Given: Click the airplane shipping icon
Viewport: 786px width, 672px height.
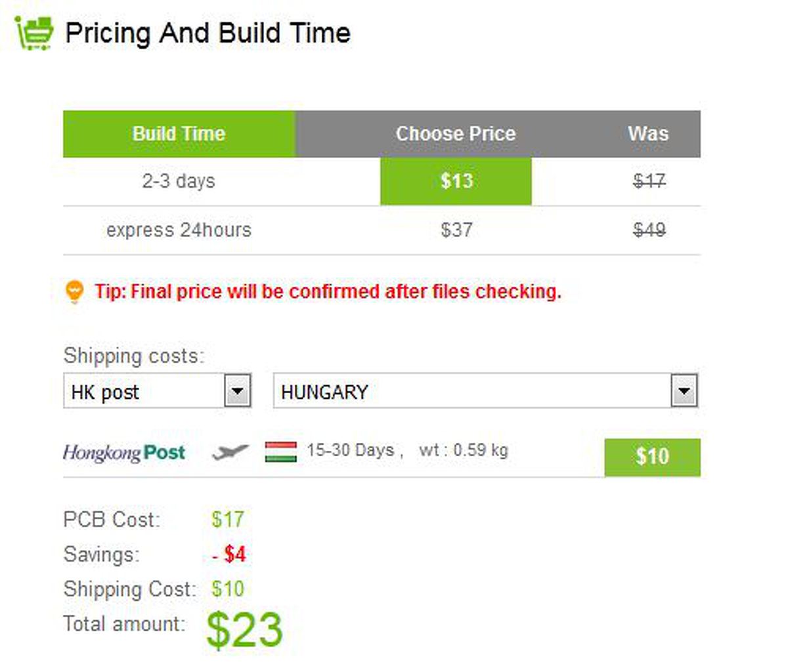Looking at the screenshot, I should pyautogui.click(x=230, y=451).
